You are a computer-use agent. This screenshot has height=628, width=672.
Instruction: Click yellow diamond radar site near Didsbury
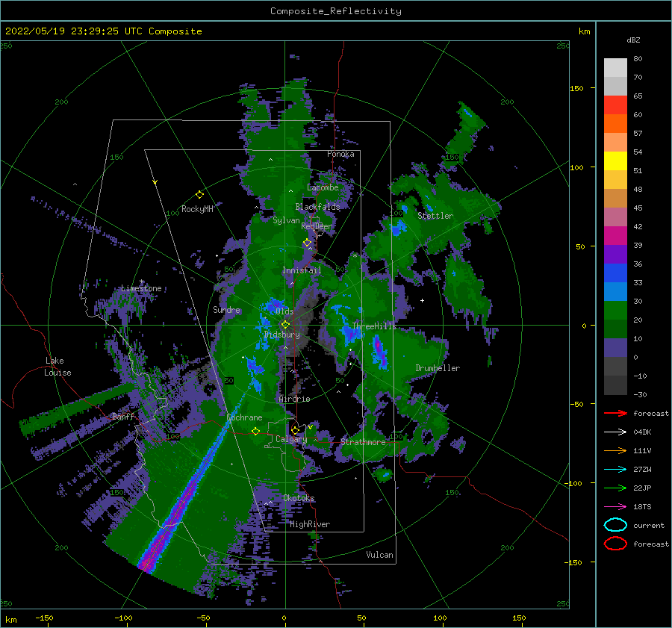pos(285,325)
